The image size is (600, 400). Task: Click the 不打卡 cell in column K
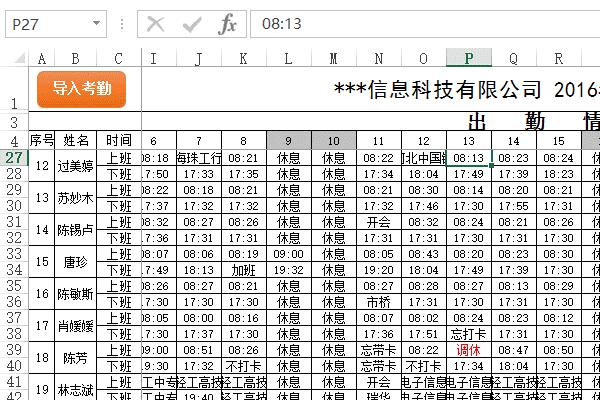(243, 366)
